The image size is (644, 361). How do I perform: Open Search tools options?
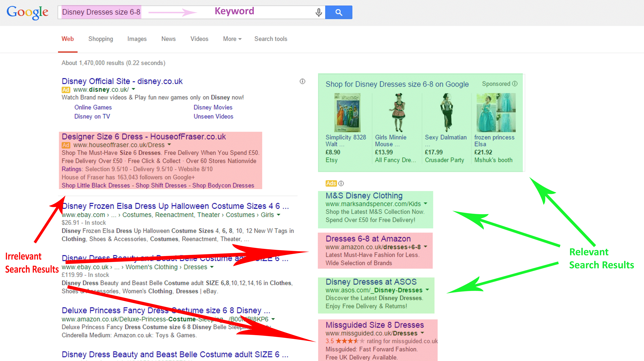pyautogui.click(x=271, y=39)
